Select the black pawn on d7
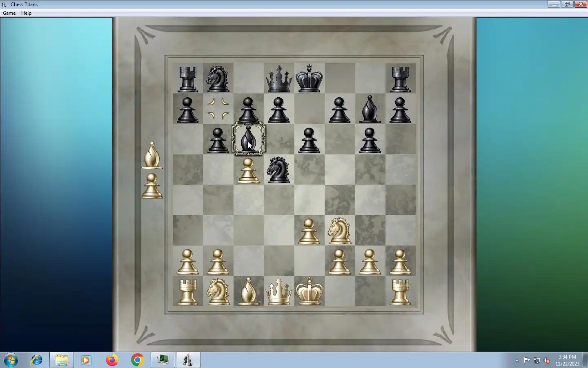Viewport: 588px width, 368px height. [x=279, y=110]
